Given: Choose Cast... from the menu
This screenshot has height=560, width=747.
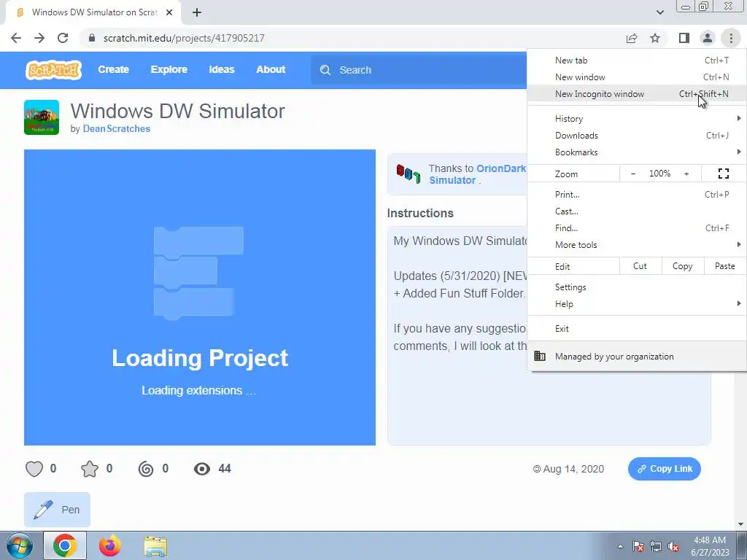Looking at the screenshot, I should click(x=637, y=211).
